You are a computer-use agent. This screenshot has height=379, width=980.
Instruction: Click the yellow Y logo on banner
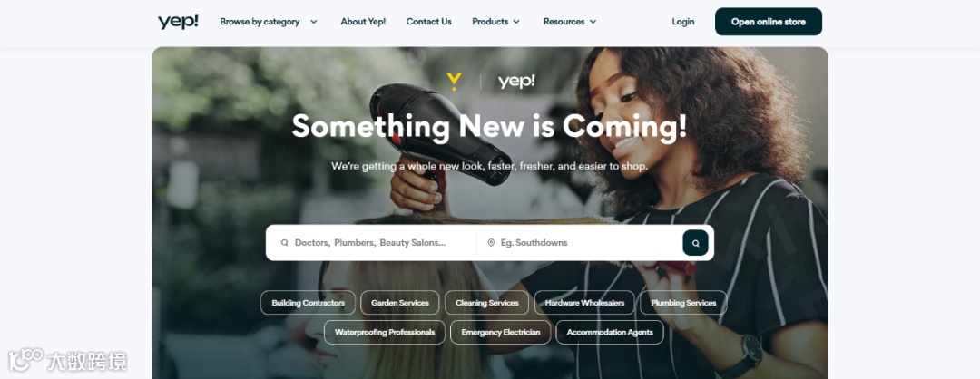point(455,82)
